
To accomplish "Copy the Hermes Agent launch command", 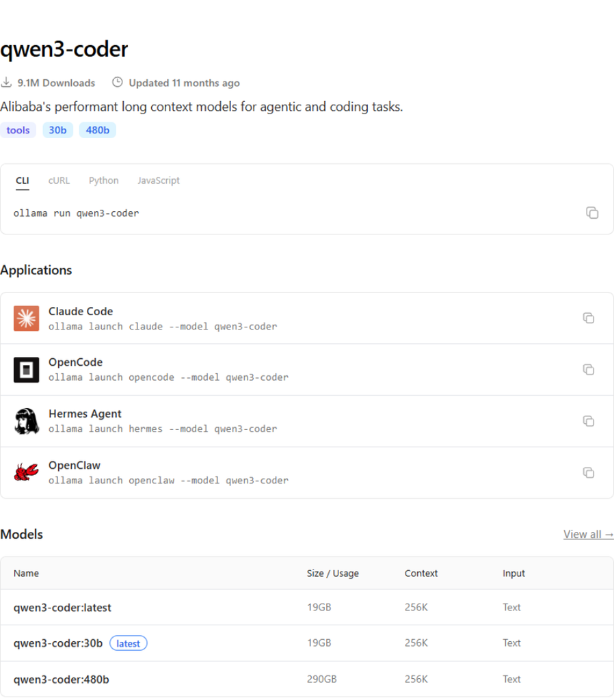I will (589, 421).
